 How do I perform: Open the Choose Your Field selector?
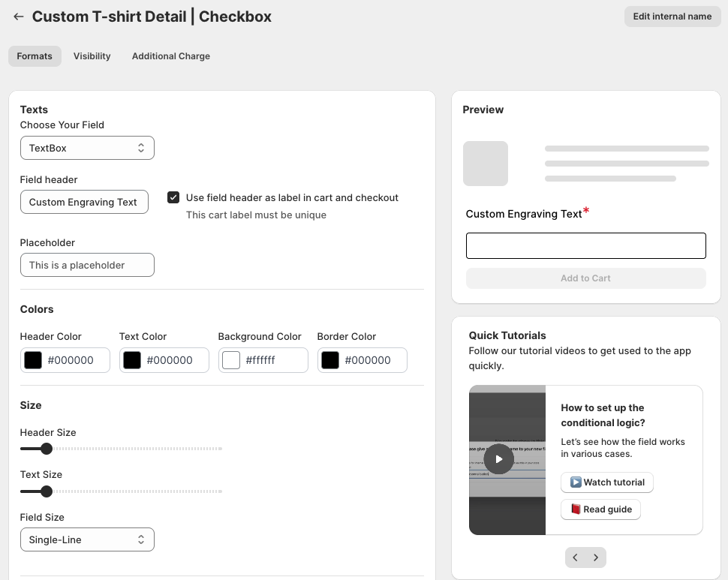point(87,148)
